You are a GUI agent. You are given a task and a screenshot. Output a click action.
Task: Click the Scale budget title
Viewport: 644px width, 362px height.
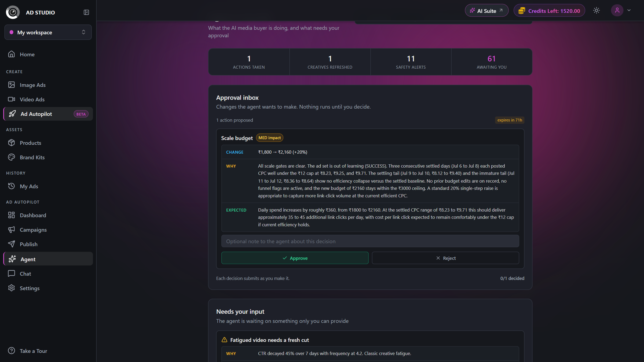(237, 138)
